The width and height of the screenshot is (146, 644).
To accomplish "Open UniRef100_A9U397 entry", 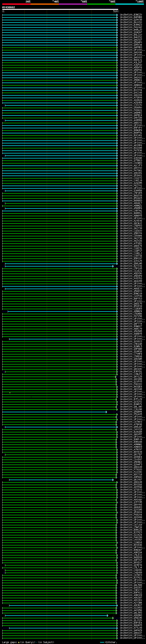I will (131, 598).
